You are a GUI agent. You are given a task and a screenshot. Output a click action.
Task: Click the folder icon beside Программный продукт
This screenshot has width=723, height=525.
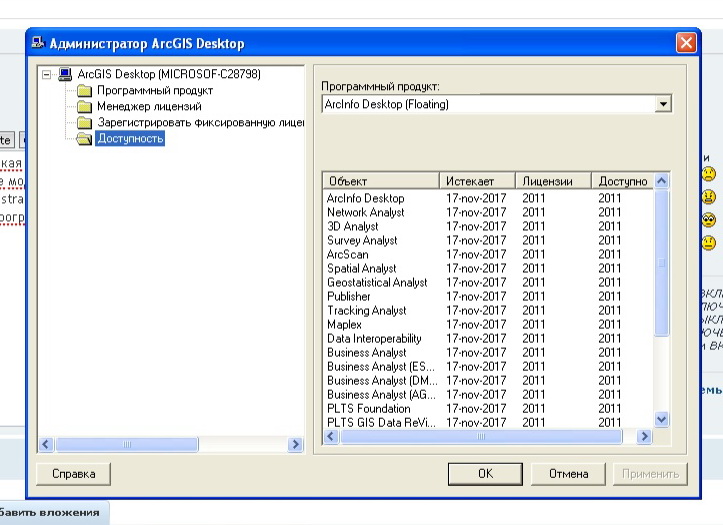pyautogui.click(x=85, y=91)
